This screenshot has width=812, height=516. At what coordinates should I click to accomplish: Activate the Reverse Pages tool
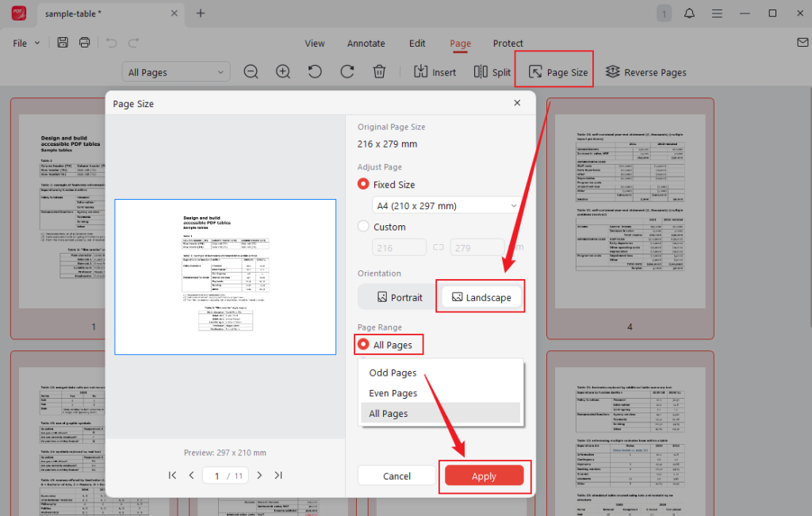[645, 72]
